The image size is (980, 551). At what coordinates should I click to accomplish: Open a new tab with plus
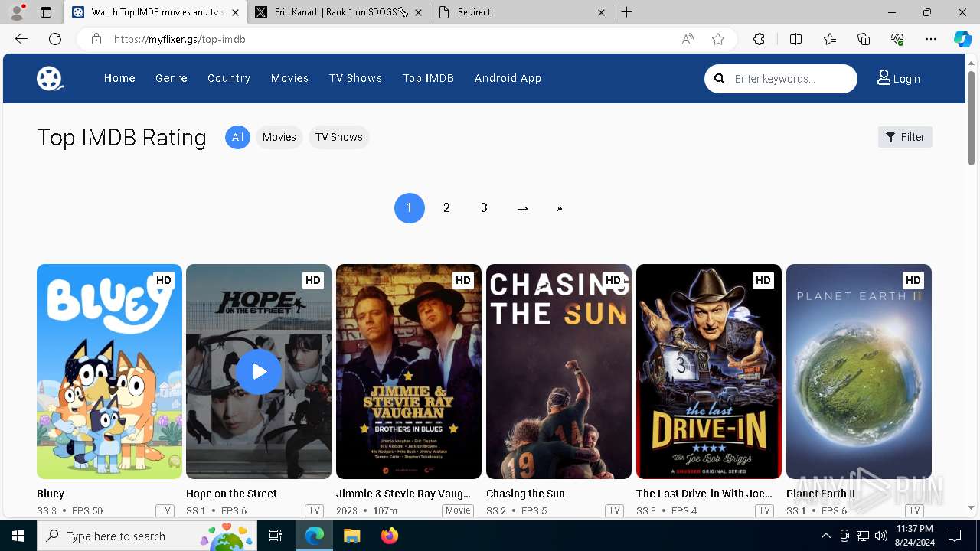[x=627, y=12]
